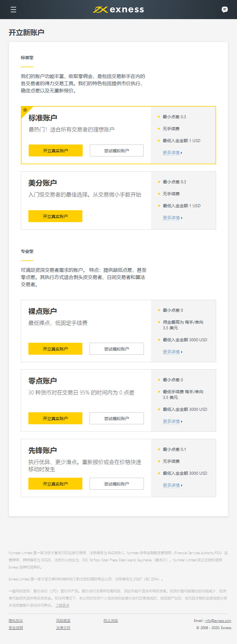This screenshot has height=644, width=237.
Task: Click 最低入金金额 3000 USD in 零点账户 card
Action: pos(185,409)
